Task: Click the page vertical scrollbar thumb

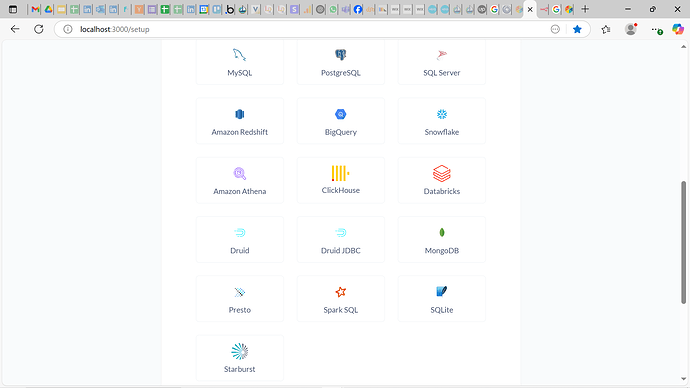Action: point(683,242)
